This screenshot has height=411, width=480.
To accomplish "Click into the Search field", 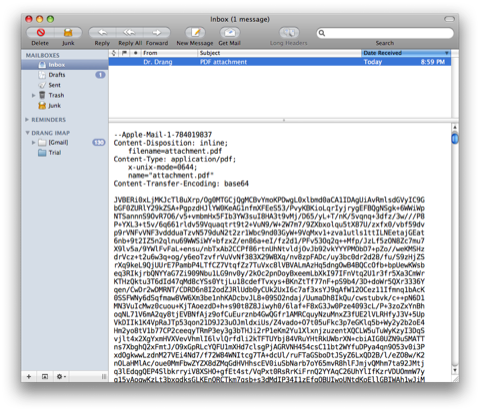I will click(x=385, y=33).
